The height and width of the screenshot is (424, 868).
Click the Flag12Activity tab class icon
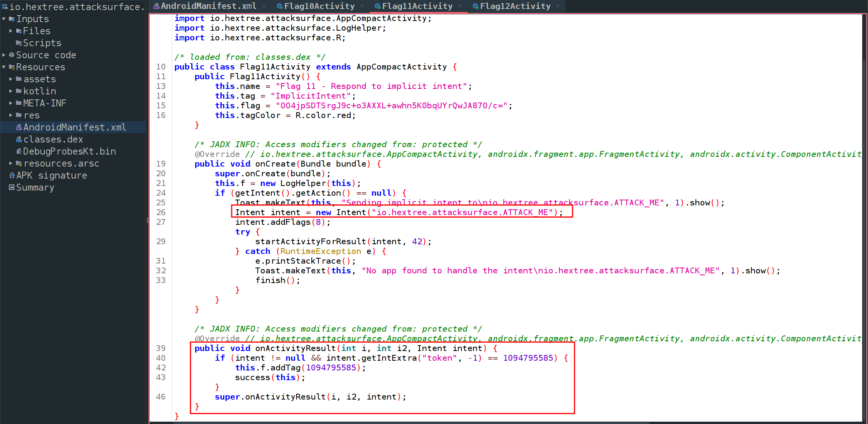(475, 6)
